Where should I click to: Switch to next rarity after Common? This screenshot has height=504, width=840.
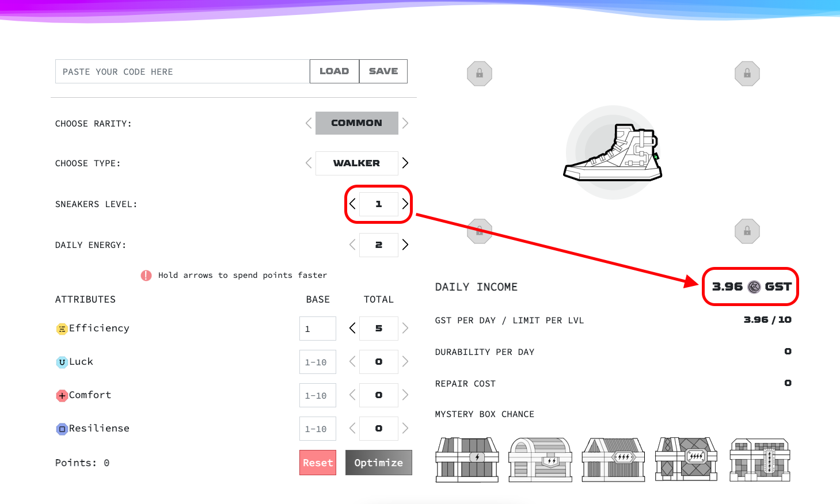405,123
